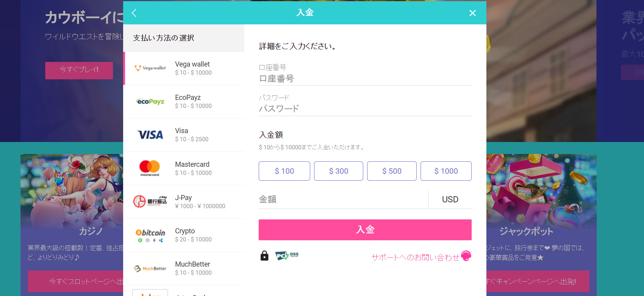Image resolution: width=644 pixels, height=296 pixels.
Task: Choose the bitcoin Crypto icon
Action: point(150,235)
